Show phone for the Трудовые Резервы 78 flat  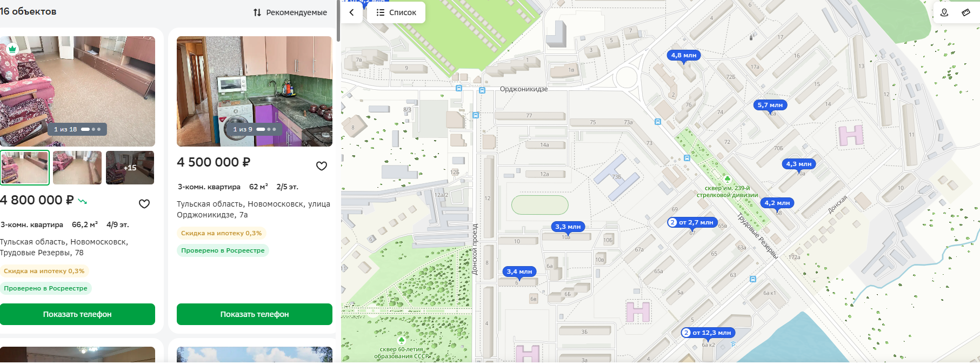[x=77, y=314]
